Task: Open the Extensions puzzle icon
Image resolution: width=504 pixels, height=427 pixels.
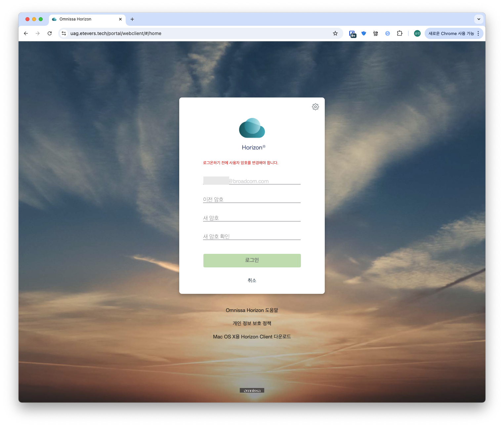Action: [399, 33]
